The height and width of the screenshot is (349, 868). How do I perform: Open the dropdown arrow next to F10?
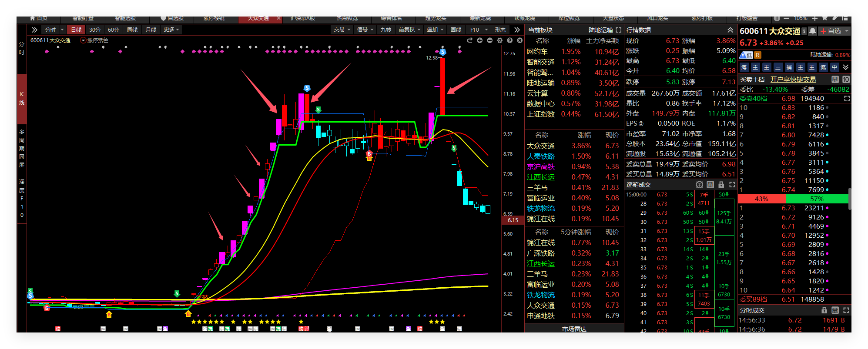pos(486,30)
